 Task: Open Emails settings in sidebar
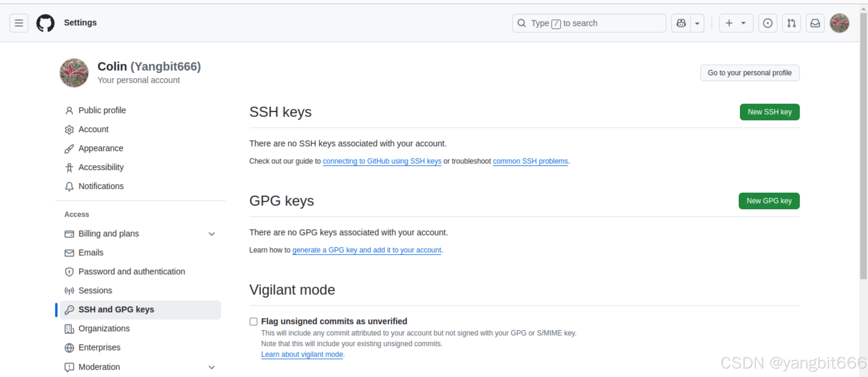point(91,253)
